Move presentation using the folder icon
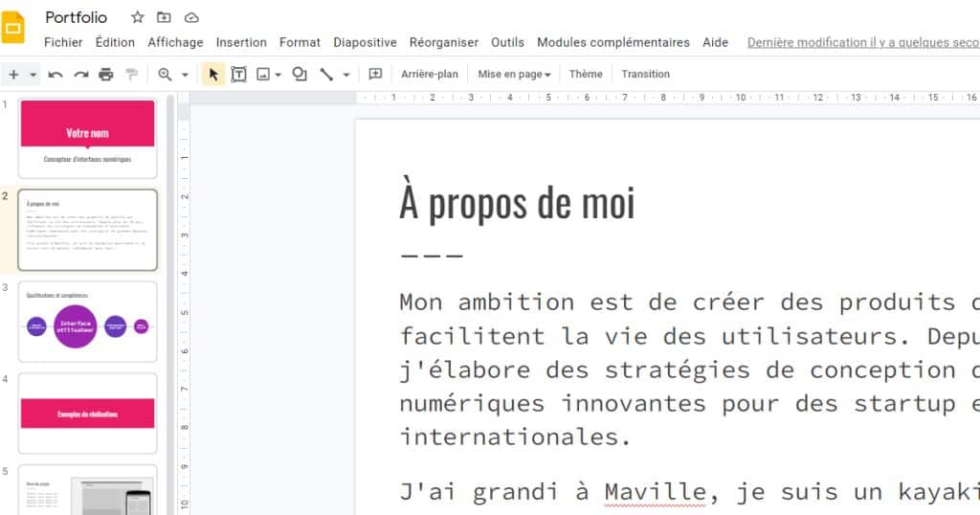This screenshot has height=515, width=980. tap(164, 17)
